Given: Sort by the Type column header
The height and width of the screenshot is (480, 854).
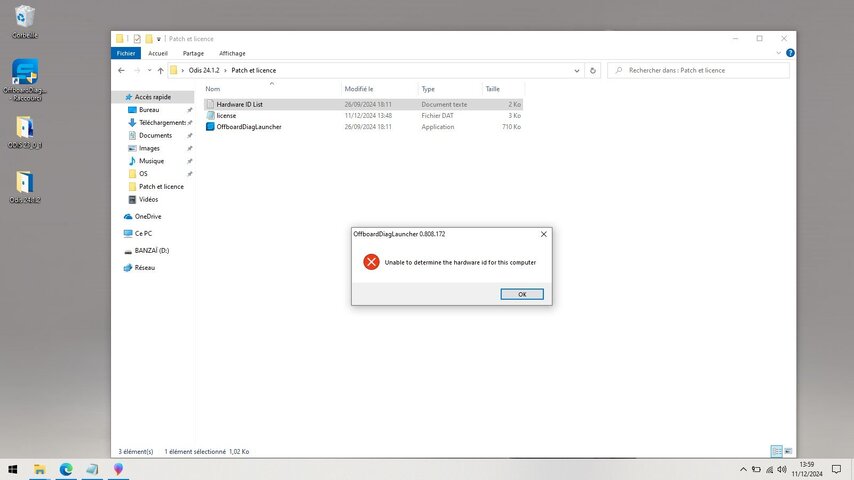Looking at the screenshot, I should click(x=450, y=89).
